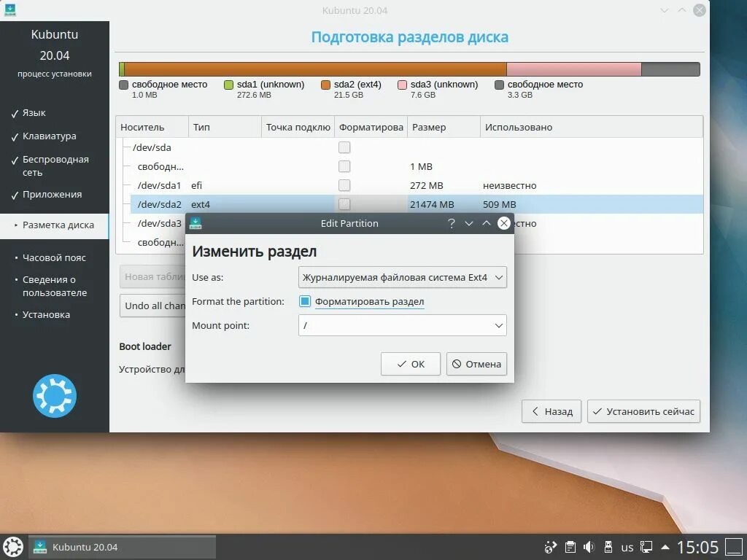
Task: Click the help question mark in Edit Partition
Action: tap(451, 223)
